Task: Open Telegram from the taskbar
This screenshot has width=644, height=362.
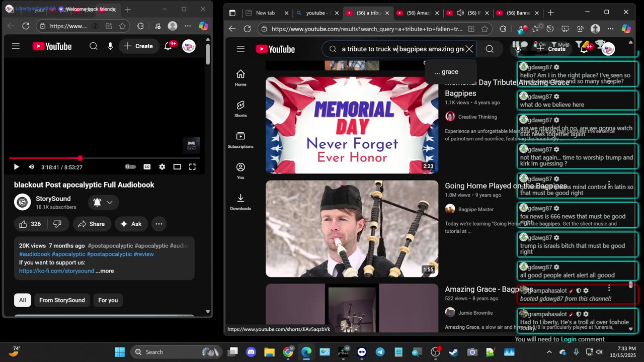Action: point(380,352)
